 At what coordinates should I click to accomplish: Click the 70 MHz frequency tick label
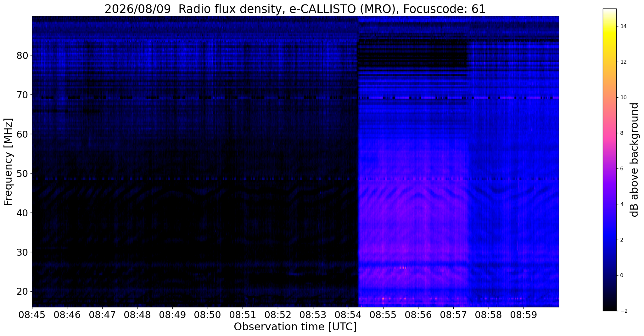tap(22, 95)
